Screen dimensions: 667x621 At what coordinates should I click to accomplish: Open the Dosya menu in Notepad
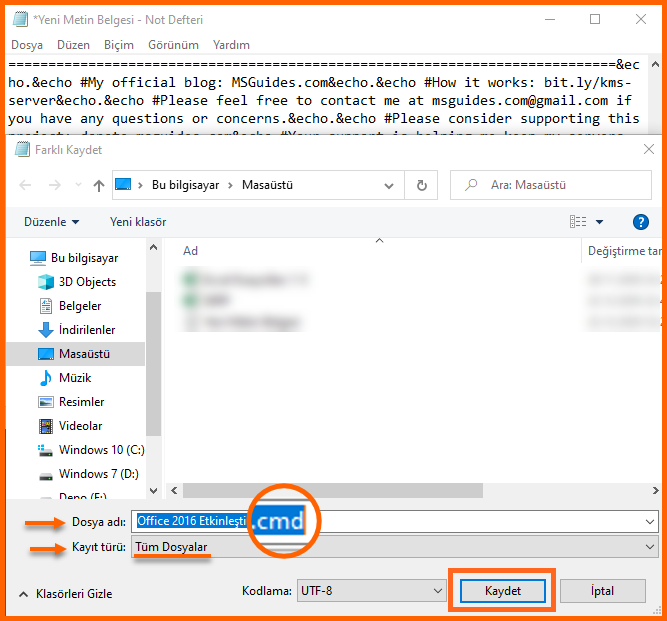[x=27, y=45]
